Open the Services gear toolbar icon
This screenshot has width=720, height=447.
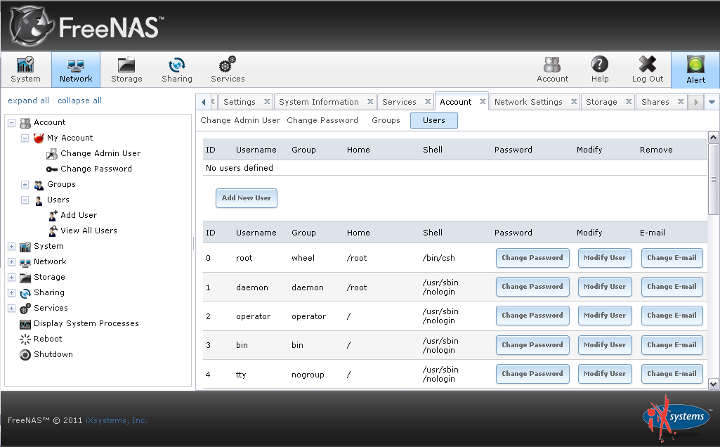227,70
